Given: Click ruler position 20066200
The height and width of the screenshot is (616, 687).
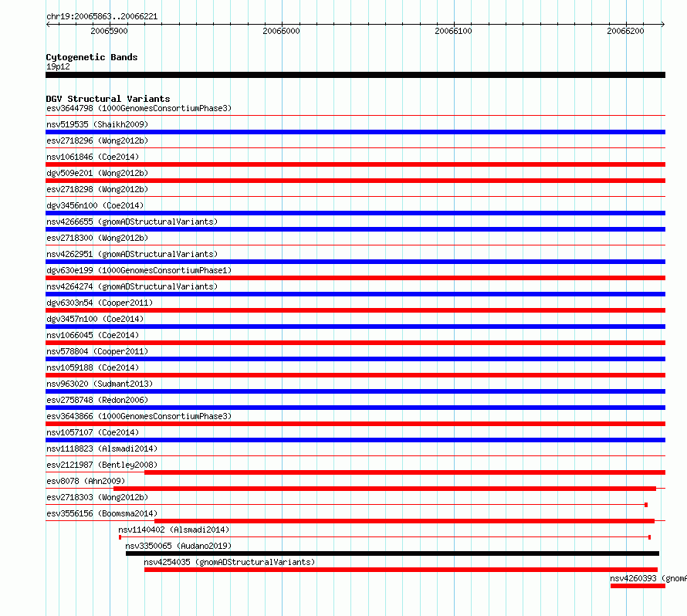Looking at the screenshot, I should pyautogui.click(x=626, y=31).
